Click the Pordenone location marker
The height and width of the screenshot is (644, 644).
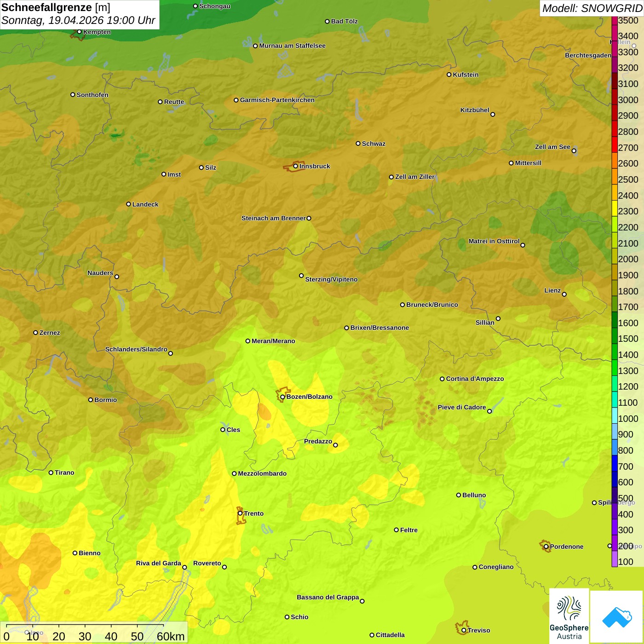click(546, 546)
